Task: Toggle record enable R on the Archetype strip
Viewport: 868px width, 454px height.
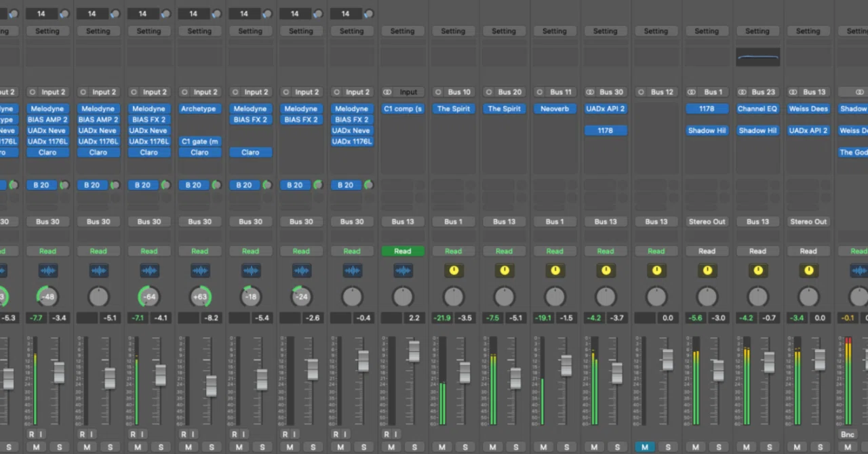Action: point(184,434)
